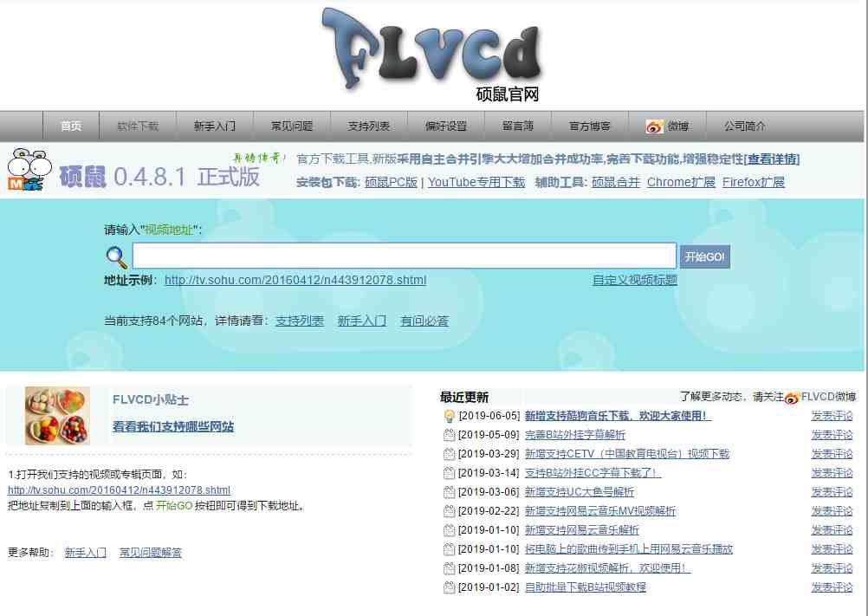Open the 偏好设置 navigation tab
This screenshot has height=616, width=868.
pyautogui.click(x=445, y=126)
